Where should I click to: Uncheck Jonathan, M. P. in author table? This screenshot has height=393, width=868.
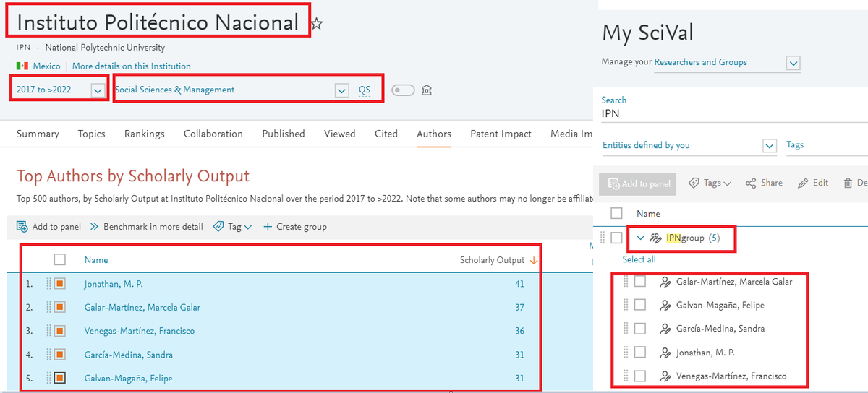click(60, 284)
